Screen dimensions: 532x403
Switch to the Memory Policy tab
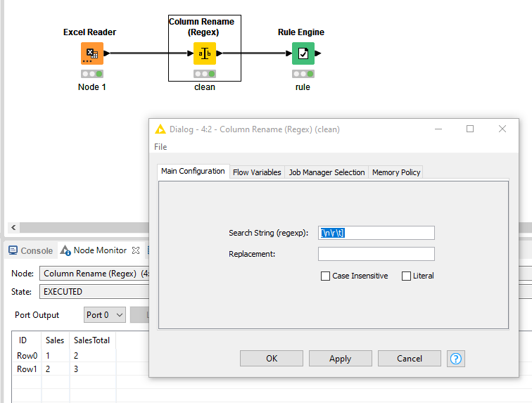[396, 172]
